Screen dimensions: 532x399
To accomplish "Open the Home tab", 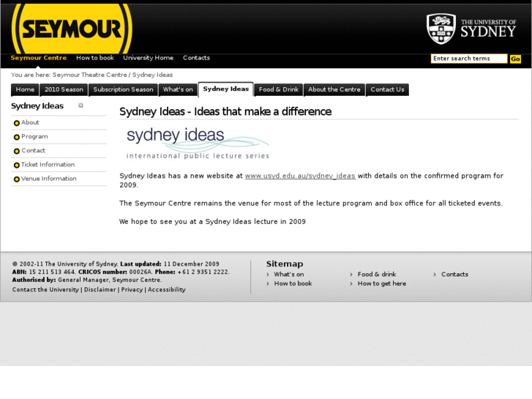I will (25, 89).
